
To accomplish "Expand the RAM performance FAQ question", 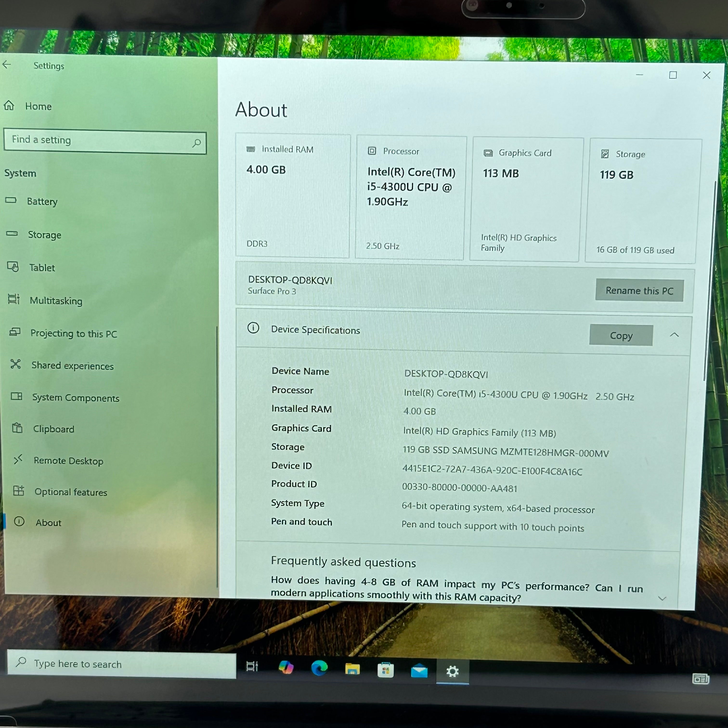I will 662,598.
